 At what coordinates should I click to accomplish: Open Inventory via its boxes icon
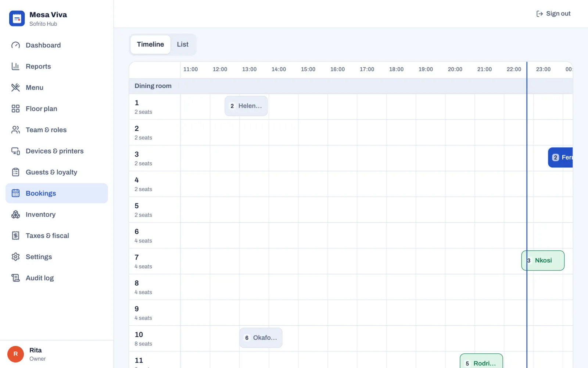(15, 215)
